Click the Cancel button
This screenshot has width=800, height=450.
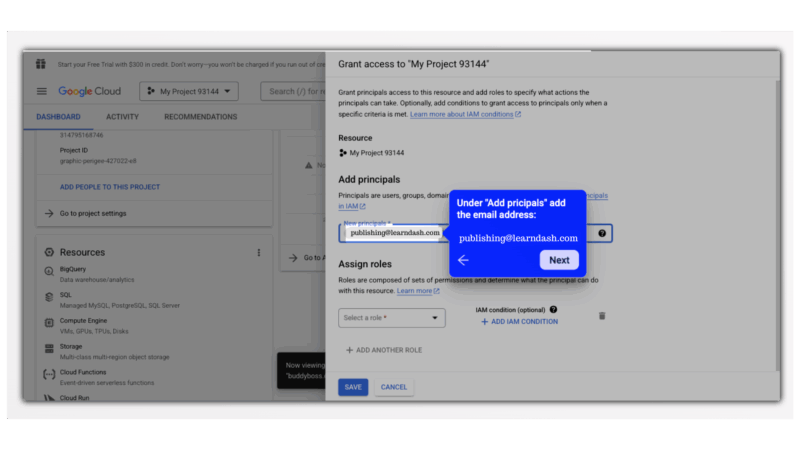394,387
